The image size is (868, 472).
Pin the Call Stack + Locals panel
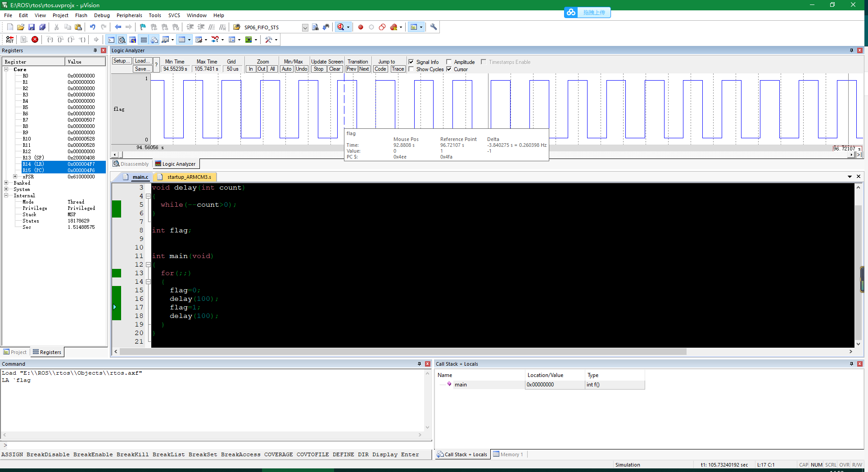pyautogui.click(x=851, y=364)
